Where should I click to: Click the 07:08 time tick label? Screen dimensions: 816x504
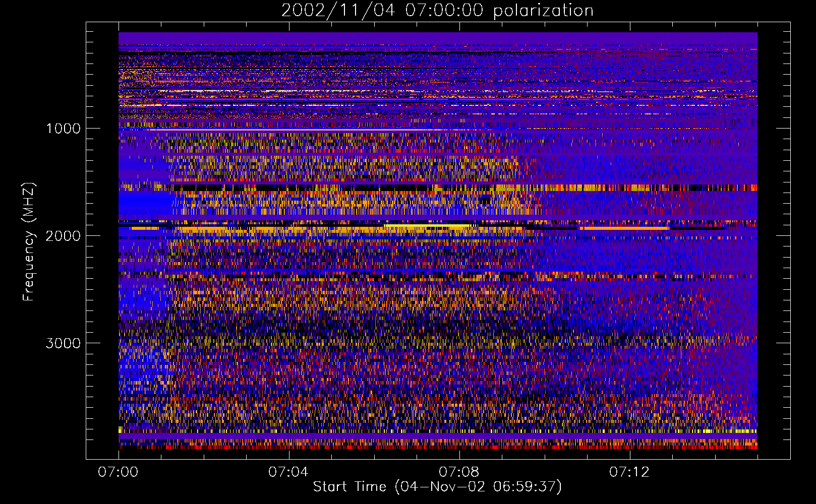[459, 472]
